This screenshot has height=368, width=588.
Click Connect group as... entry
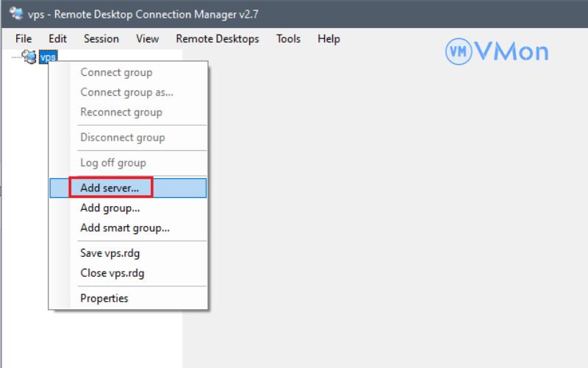pyautogui.click(x=128, y=92)
